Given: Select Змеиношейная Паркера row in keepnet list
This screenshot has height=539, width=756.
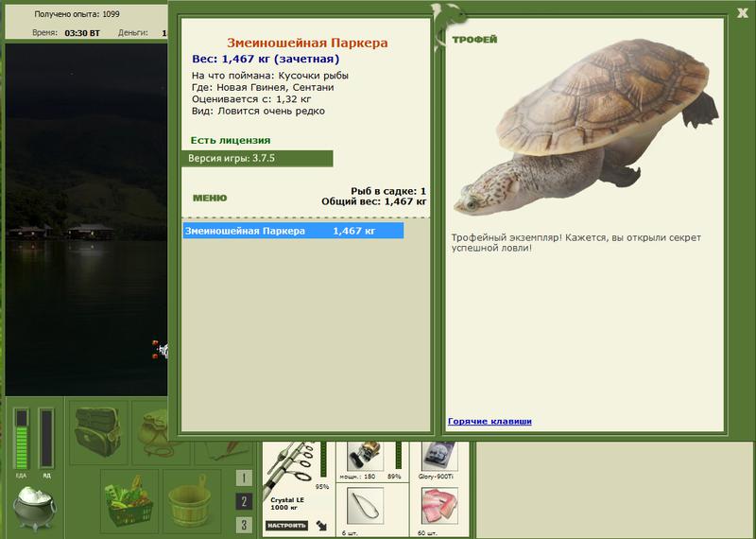Looking at the screenshot, I should tap(293, 231).
